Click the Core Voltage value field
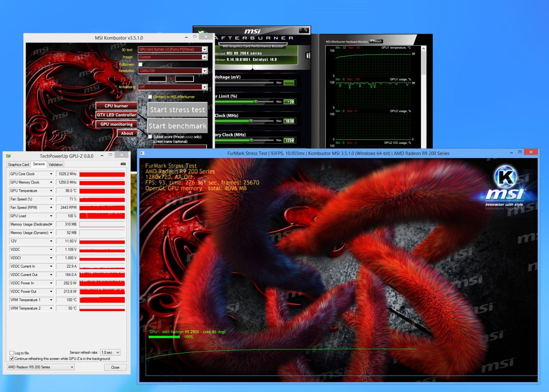Viewport: 549px width, 392px height. pos(289,83)
